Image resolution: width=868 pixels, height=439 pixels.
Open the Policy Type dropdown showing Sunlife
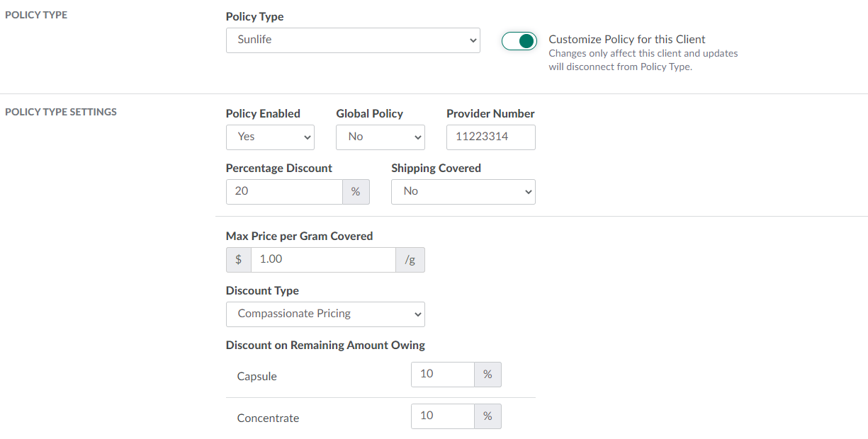coord(352,40)
